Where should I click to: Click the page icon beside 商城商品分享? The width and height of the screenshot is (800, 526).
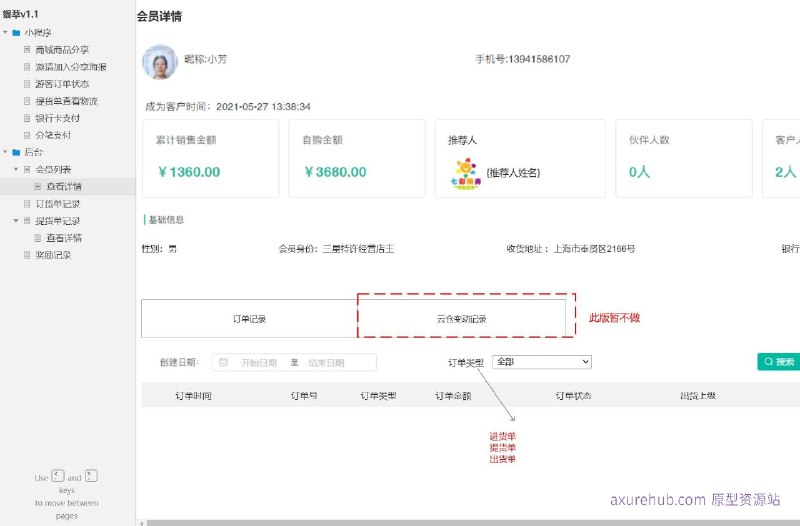(x=27, y=49)
